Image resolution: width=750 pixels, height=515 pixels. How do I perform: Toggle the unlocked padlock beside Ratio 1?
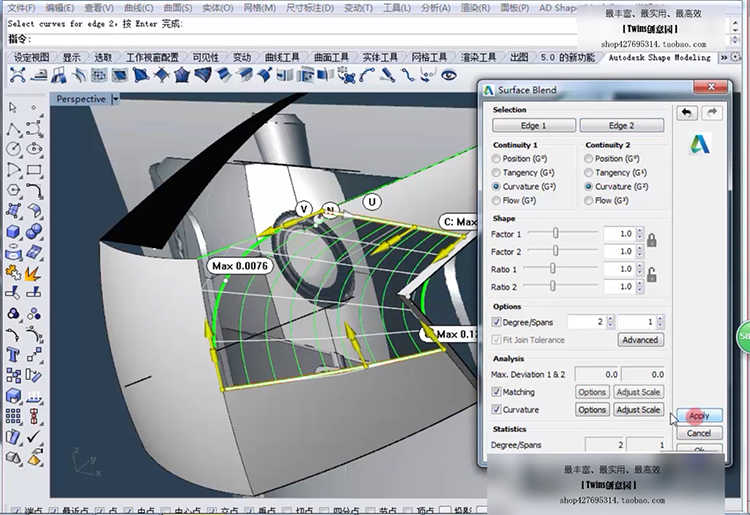pyautogui.click(x=652, y=276)
